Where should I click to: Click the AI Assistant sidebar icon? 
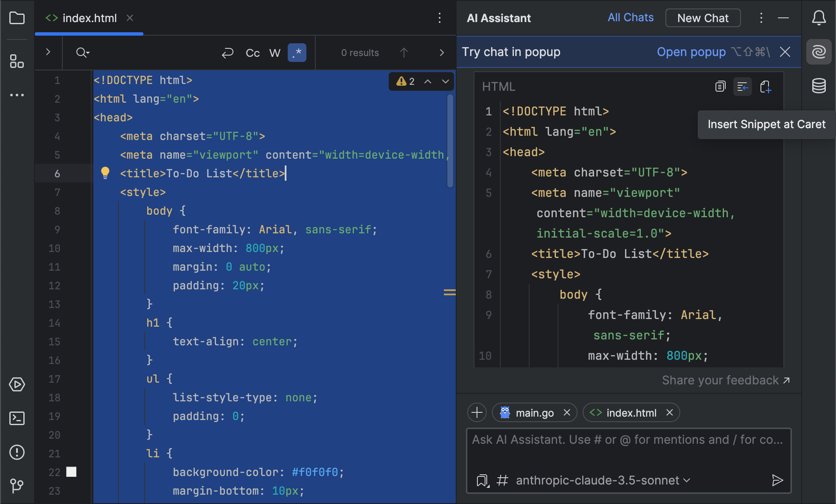click(819, 52)
